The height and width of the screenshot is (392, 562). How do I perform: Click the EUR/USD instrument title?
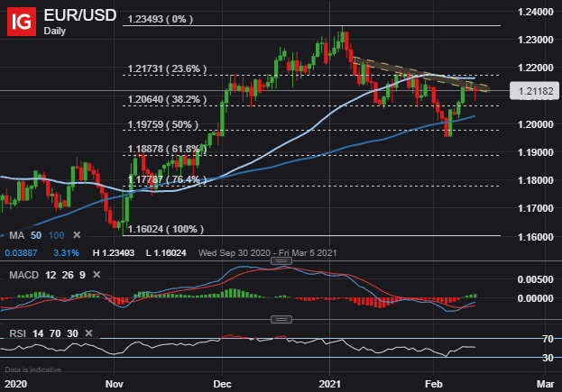80,15
